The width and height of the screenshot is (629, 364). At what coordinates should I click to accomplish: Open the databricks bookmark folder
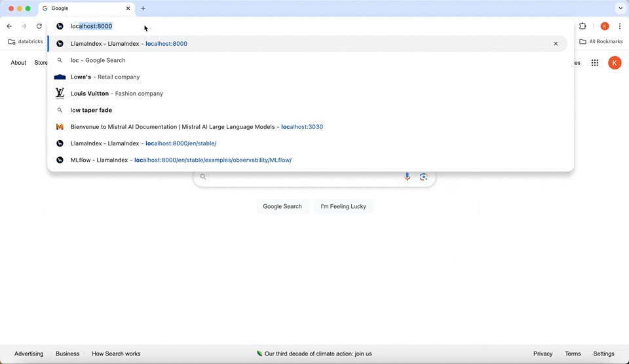pyautogui.click(x=26, y=41)
